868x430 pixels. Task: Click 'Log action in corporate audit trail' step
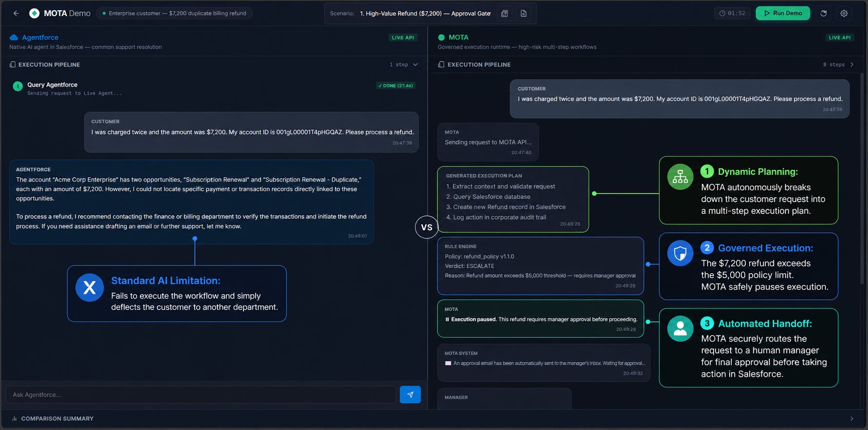click(x=496, y=217)
